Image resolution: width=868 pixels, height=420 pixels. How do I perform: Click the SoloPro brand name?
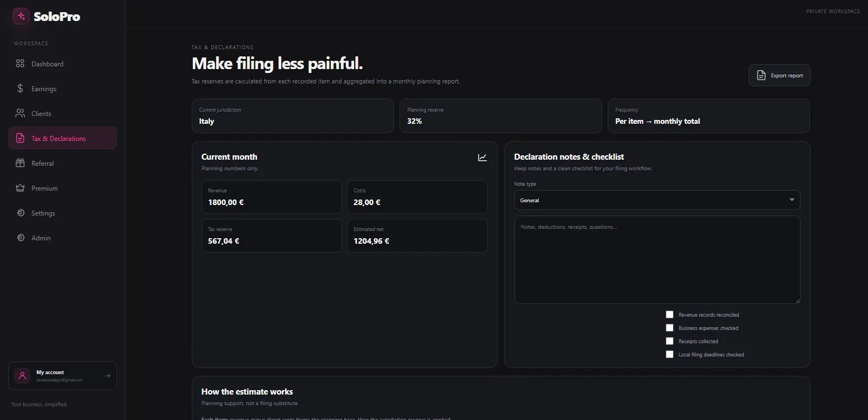click(x=57, y=17)
